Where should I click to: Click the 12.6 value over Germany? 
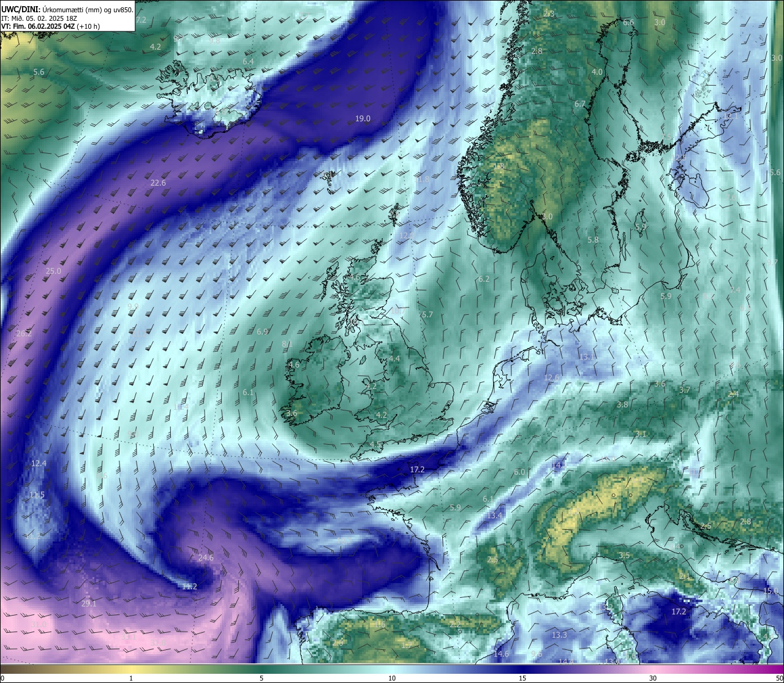click(551, 377)
